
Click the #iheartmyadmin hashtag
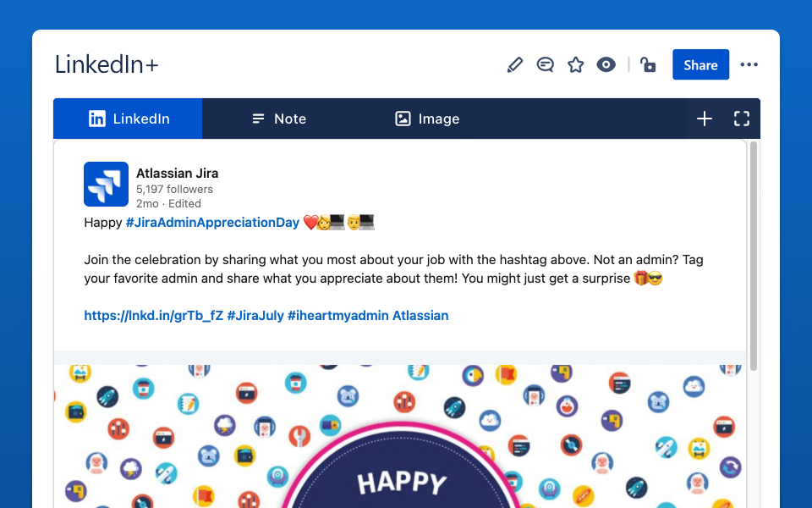[337, 316]
